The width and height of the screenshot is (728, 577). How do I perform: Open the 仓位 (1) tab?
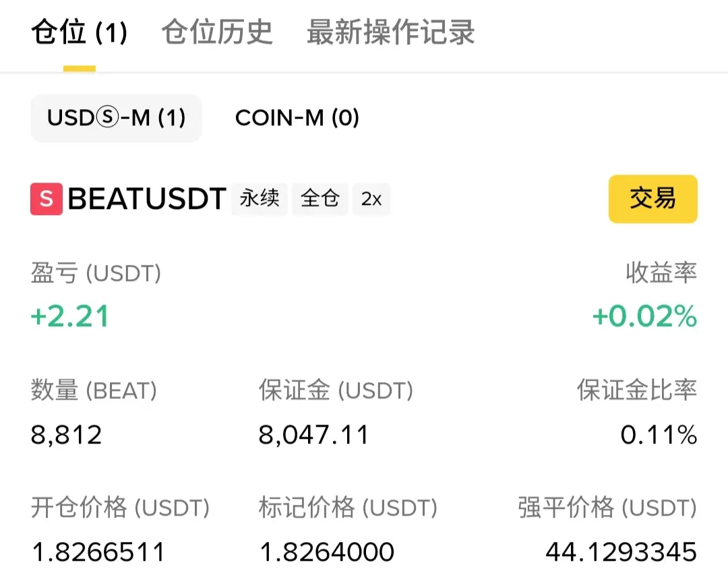click(x=80, y=32)
